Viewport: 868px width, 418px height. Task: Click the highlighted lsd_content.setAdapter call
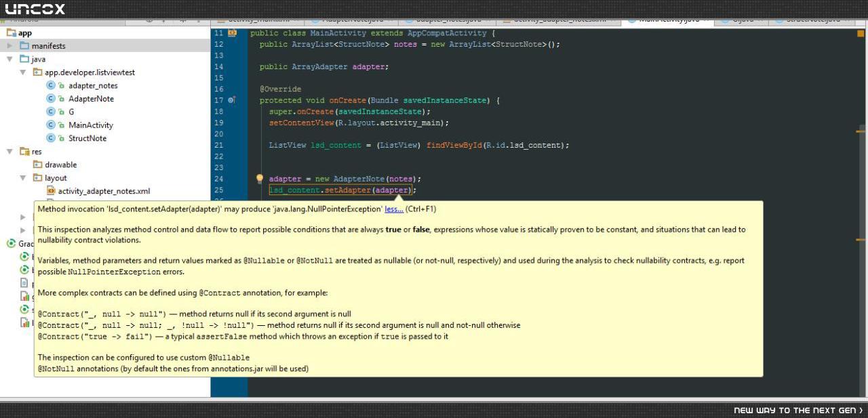[340, 190]
